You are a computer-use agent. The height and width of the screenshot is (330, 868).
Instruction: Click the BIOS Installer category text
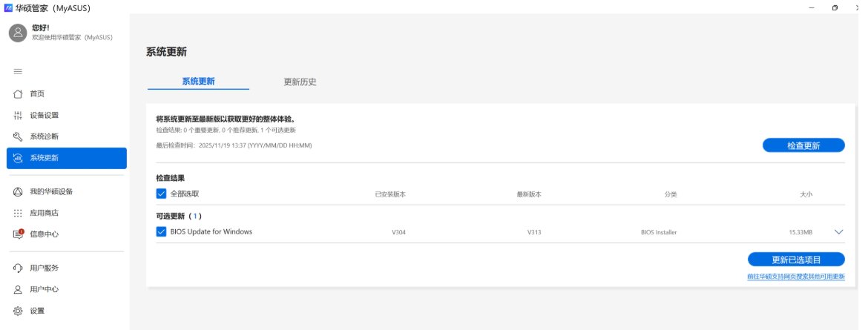(659, 233)
